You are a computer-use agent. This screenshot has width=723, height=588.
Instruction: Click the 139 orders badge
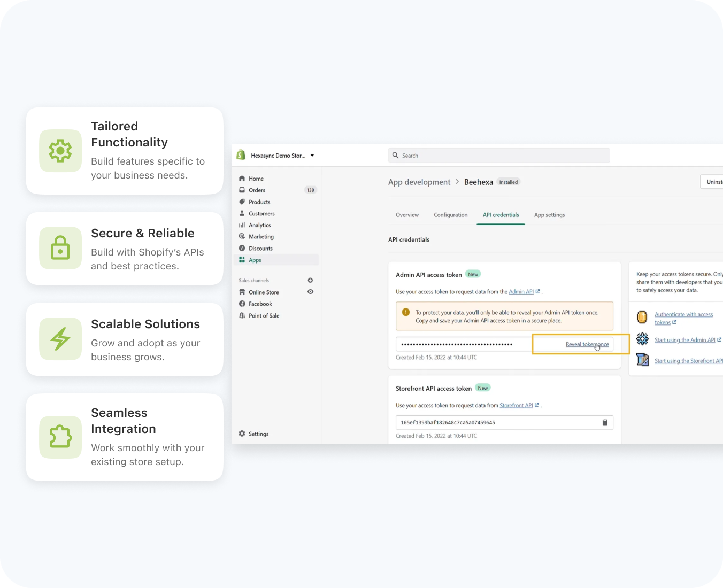[311, 190]
